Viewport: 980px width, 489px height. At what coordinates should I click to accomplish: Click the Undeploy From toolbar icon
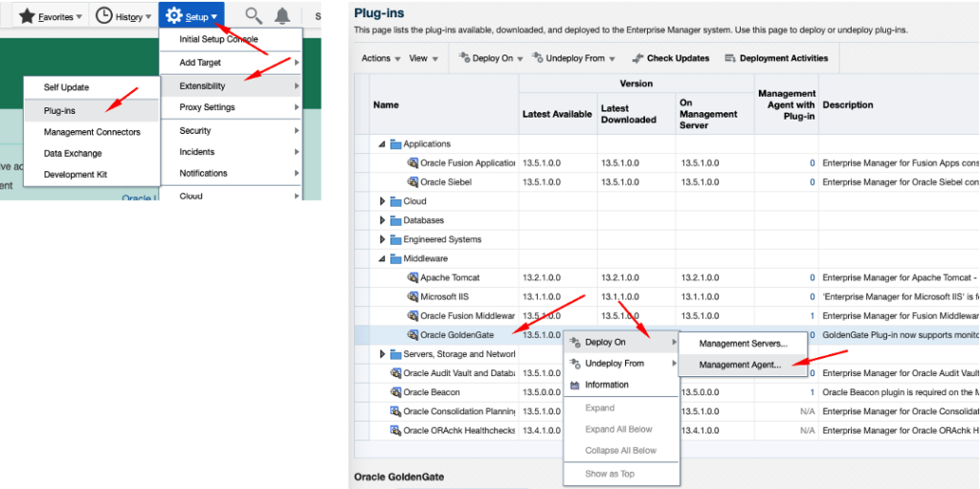tap(538, 58)
